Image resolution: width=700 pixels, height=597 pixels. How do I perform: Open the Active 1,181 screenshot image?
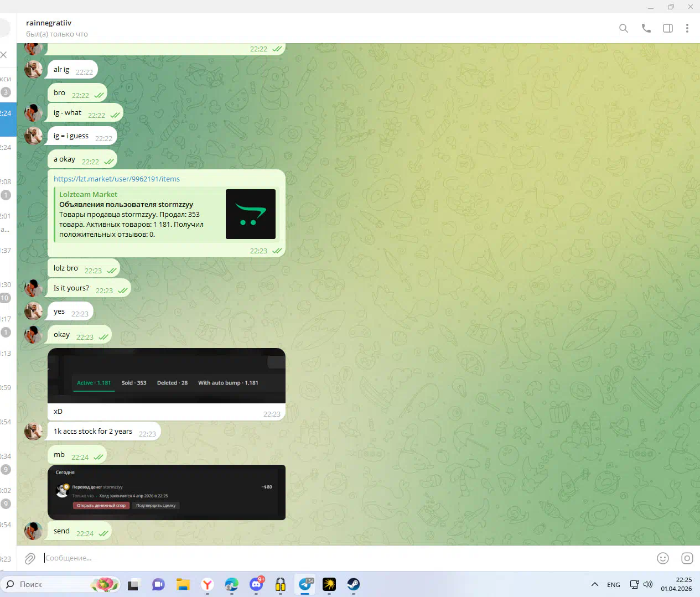[167, 376]
